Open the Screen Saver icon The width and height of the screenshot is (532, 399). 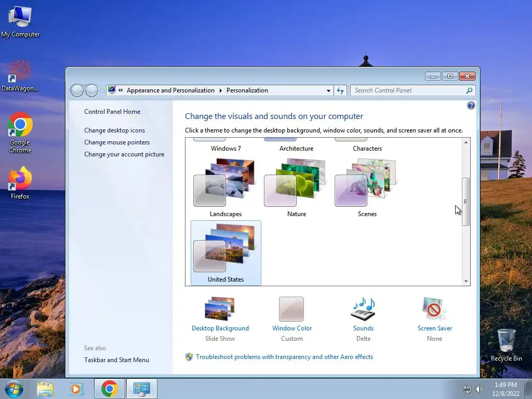click(x=434, y=309)
